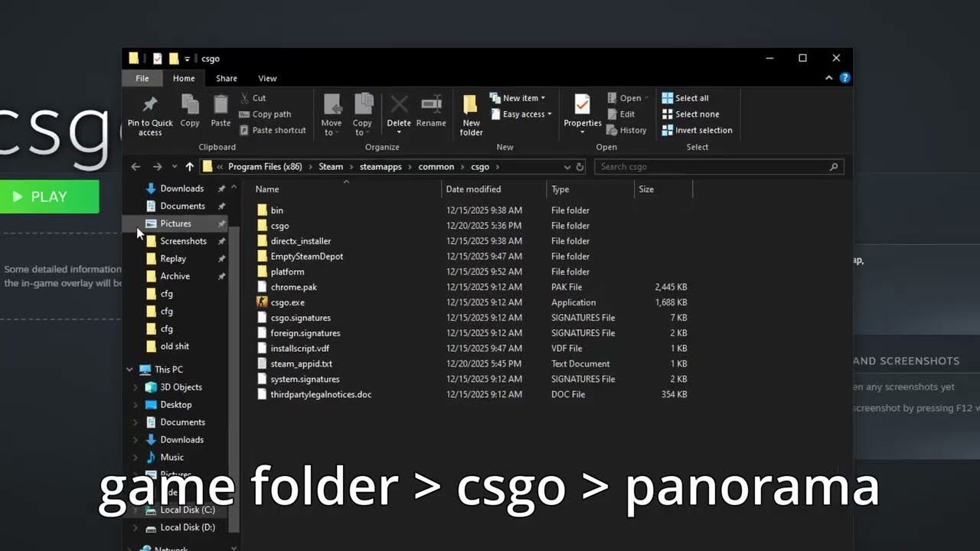Open the Move to command

click(332, 115)
